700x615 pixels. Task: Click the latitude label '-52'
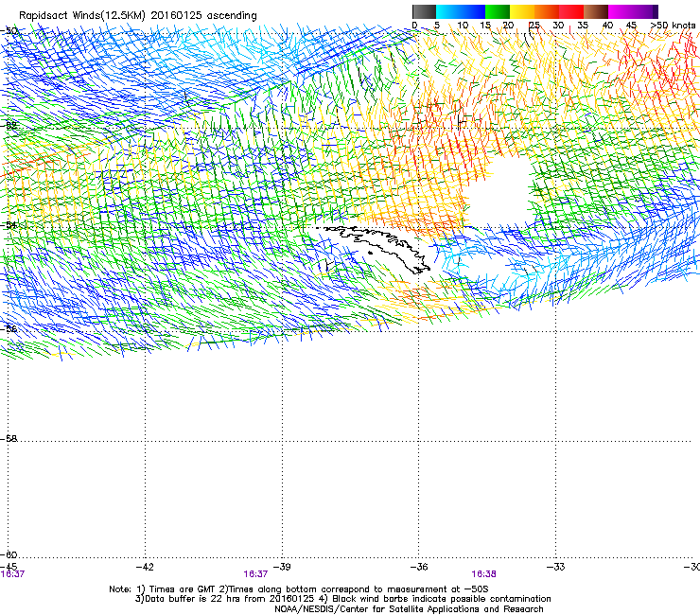(9, 126)
